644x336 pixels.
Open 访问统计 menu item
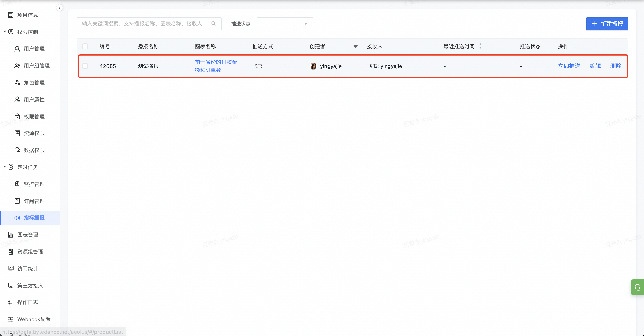[30, 268]
